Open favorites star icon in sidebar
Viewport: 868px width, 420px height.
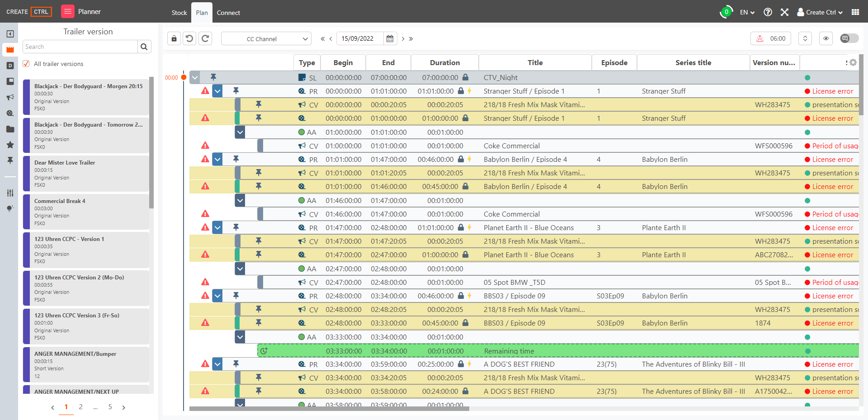(x=10, y=145)
